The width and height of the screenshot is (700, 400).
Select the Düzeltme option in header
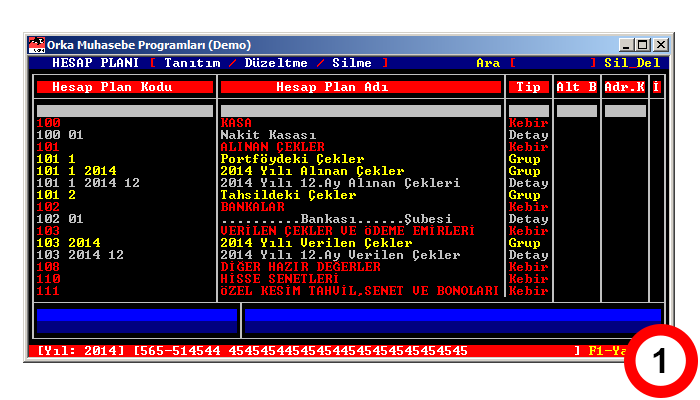(276, 63)
